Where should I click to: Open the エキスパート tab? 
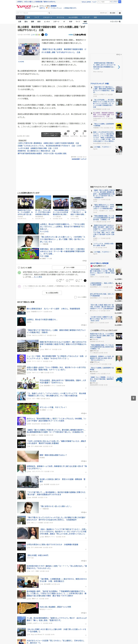[48, 17]
